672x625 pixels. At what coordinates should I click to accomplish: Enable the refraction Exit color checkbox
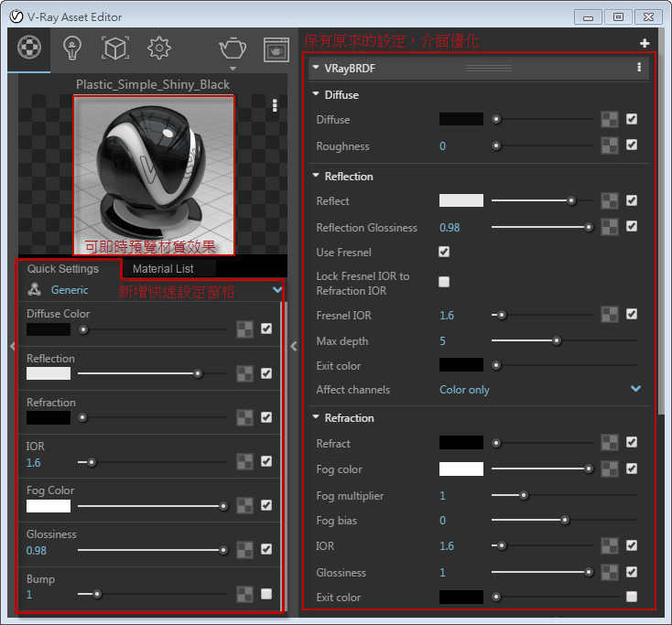(x=632, y=597)
